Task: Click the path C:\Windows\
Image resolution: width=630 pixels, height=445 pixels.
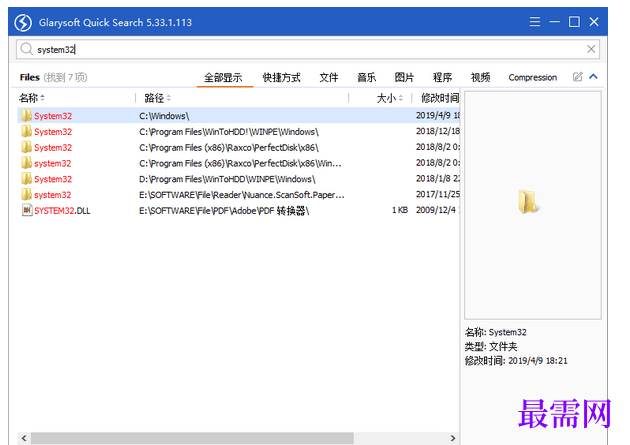Action: (164, 116)
